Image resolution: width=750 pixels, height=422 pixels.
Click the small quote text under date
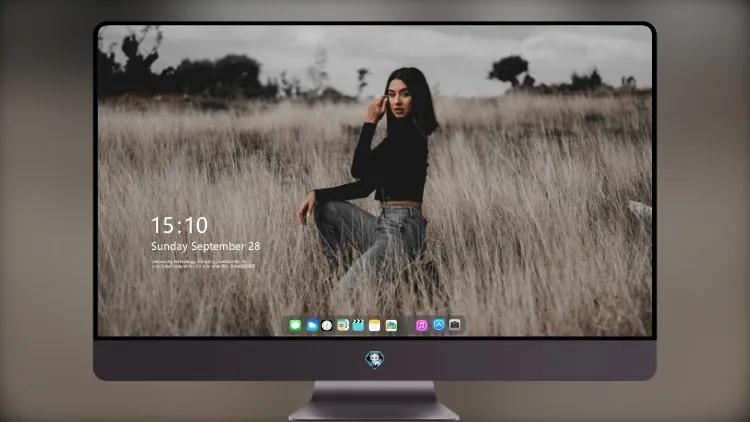[x=203, y=264]
